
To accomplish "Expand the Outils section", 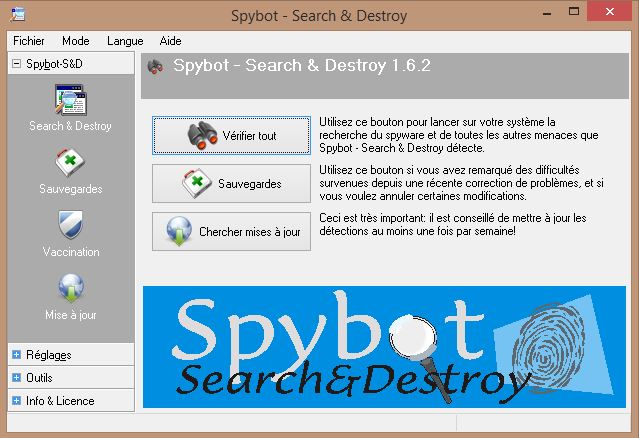I will (x=16, y=377).
